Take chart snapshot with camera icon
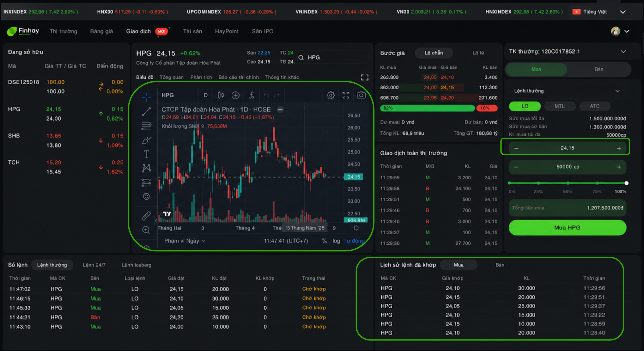644x351 pixels. (x=361, y=95)
